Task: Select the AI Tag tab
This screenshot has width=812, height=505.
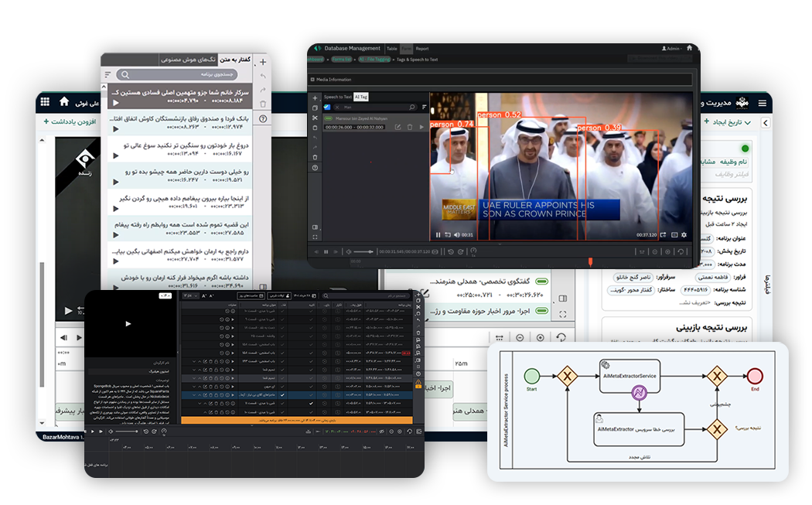Action: pos(361,97)
